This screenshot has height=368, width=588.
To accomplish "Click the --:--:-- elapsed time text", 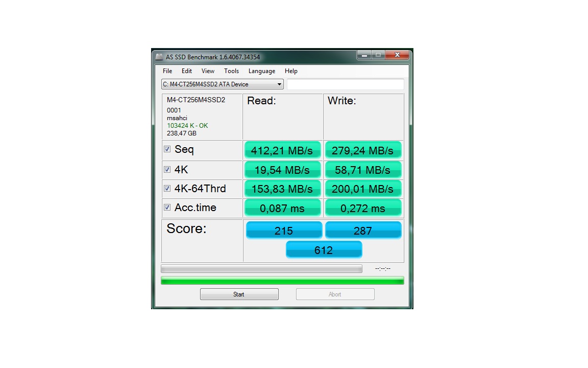I will [x=382, y=268].
